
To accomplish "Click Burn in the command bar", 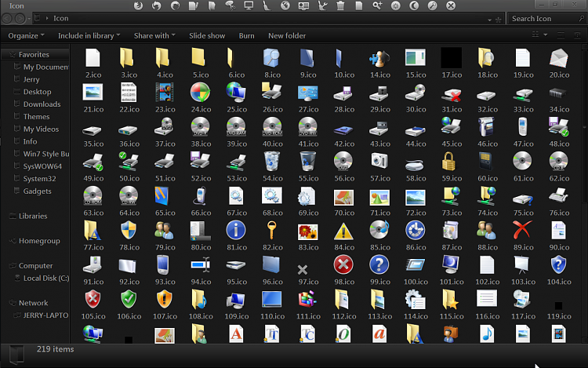I will [x=246, y=36].
